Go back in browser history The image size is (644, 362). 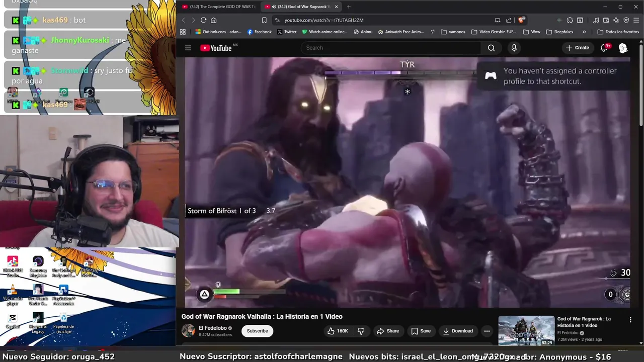[183, 20]
